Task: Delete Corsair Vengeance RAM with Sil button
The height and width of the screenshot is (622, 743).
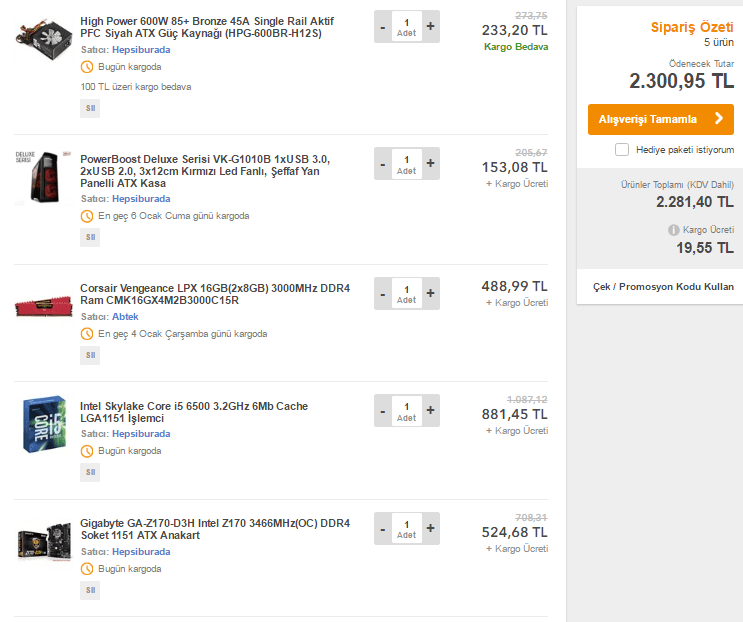Action: click(90, 355)
